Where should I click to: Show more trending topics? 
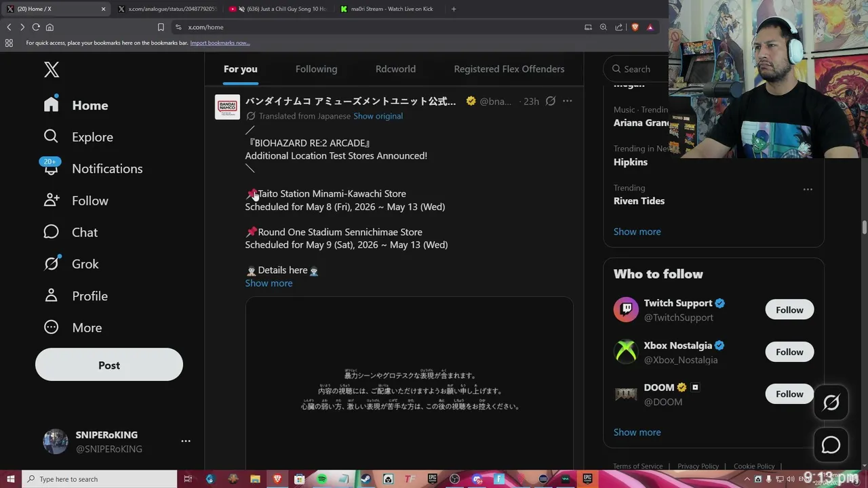(x=637, y=232)
